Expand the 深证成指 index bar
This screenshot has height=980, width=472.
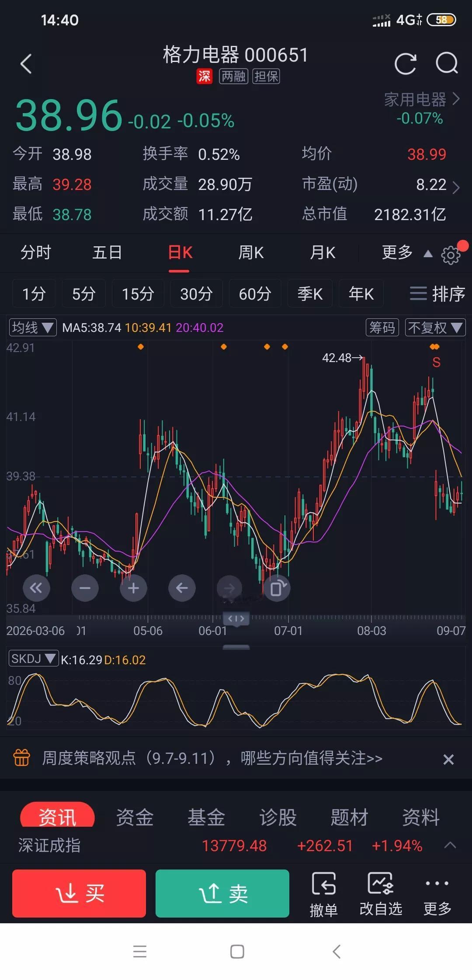click(450, 845)
